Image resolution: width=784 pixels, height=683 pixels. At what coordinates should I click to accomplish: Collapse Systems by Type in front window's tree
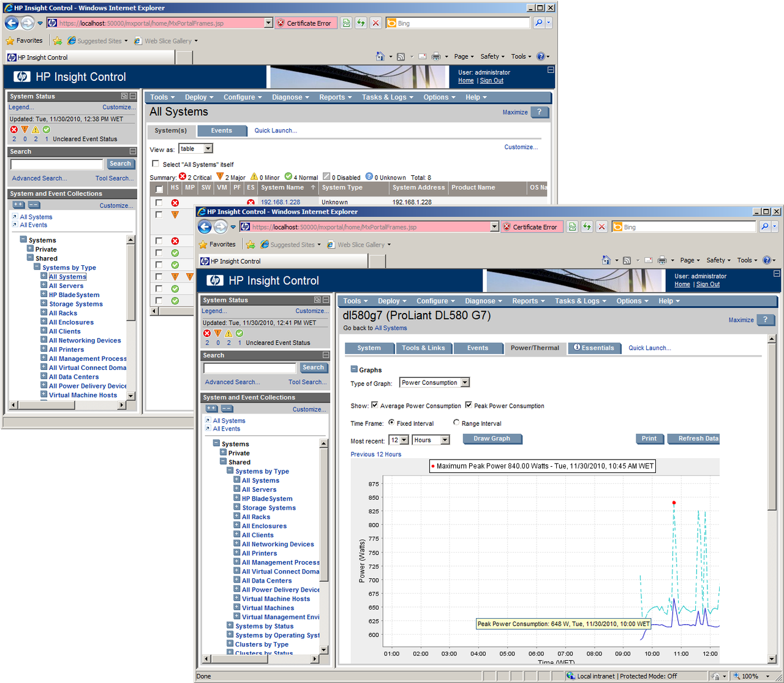coord(230,471)
